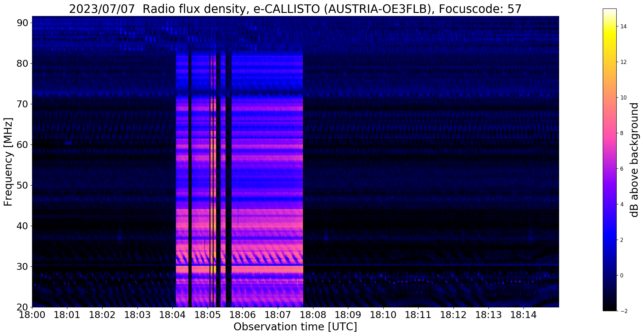Click the 50 MHz frequency tick label
The width and height of the screenshot is (644, 336).
pyautogui.click(x=22, y=185)
